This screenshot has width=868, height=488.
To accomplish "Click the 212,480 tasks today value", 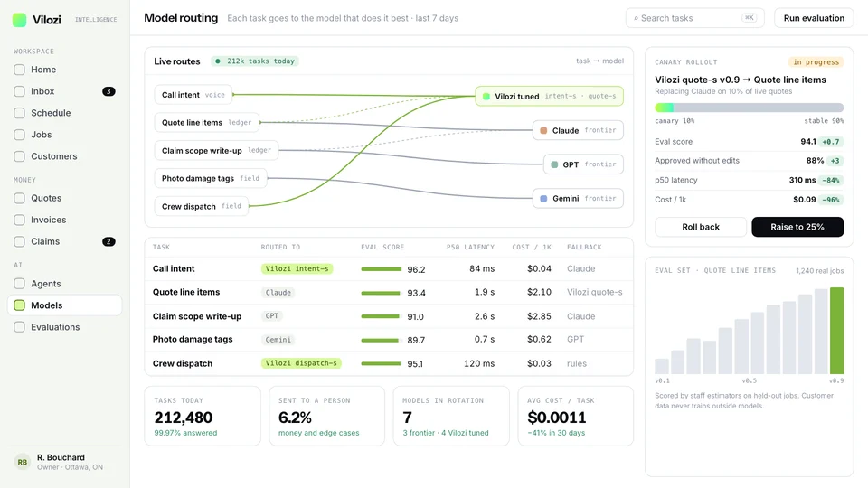I will point(184,418).
